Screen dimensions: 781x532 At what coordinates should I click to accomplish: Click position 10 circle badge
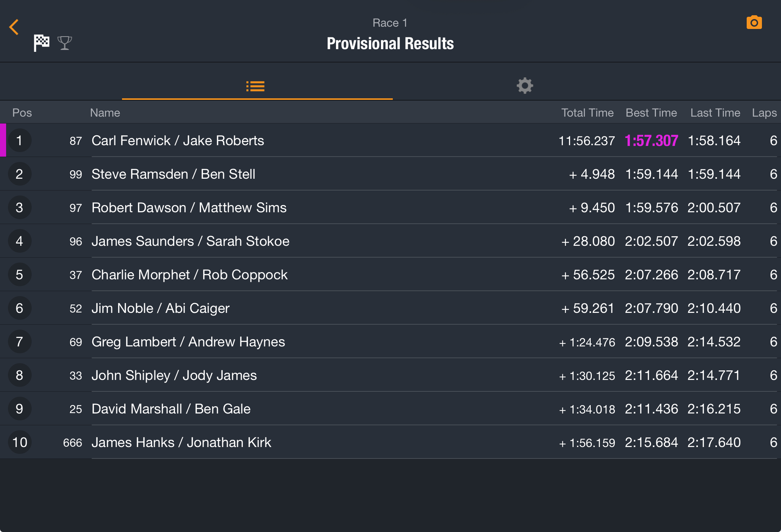point(19,442)
